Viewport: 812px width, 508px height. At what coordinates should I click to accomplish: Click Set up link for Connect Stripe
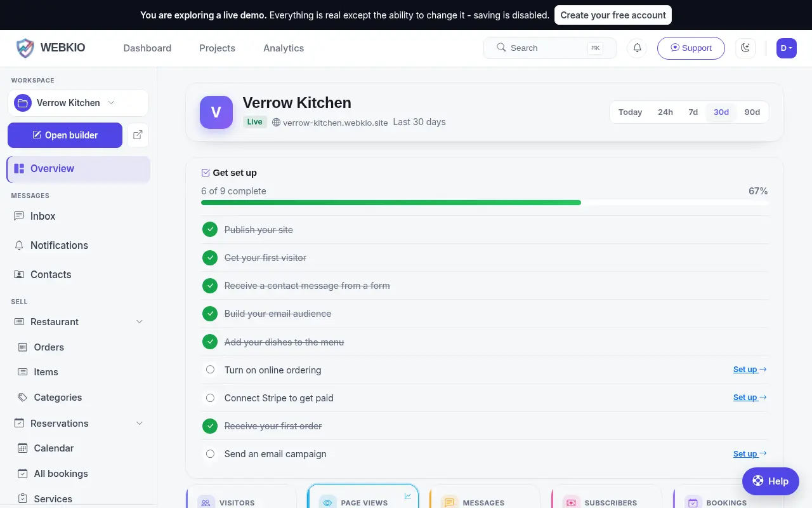(750, 398)
